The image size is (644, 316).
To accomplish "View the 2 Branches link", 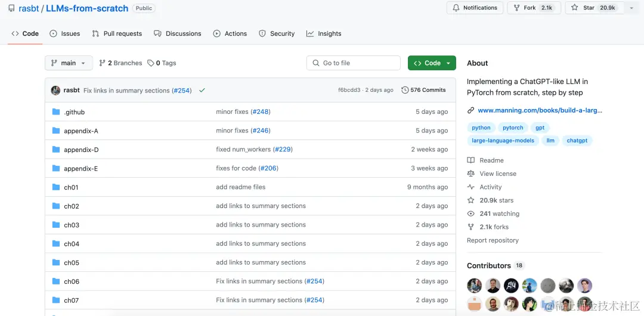I will pyautogui.click(x=120, y=63).
